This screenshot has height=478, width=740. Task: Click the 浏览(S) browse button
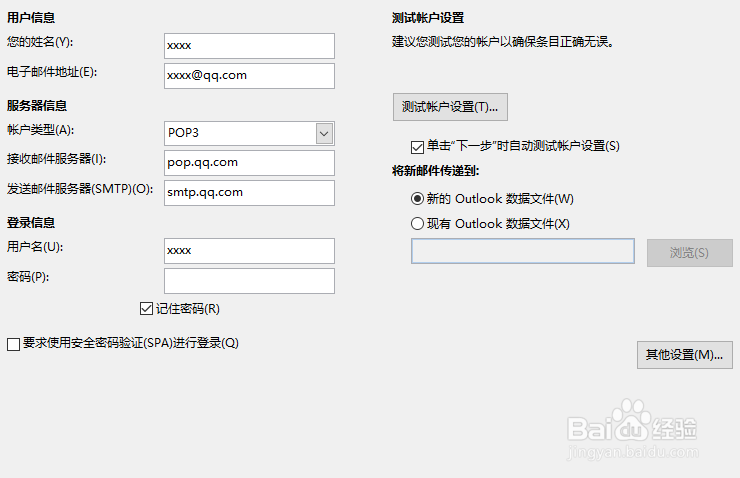pos(690,253)
